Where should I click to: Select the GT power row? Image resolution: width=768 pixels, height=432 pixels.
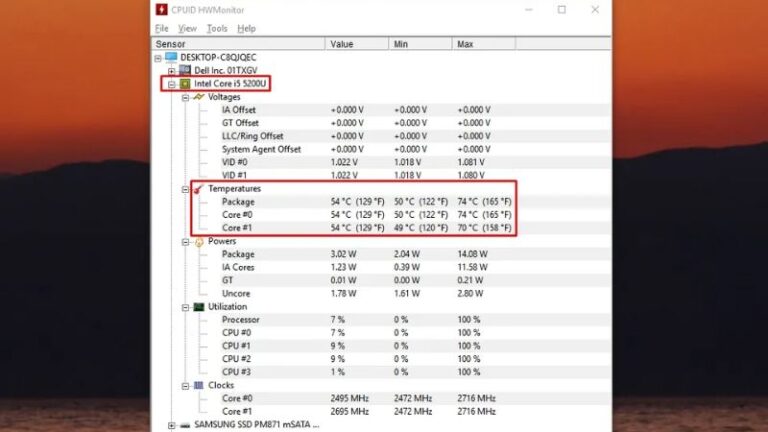pos(382,280)
